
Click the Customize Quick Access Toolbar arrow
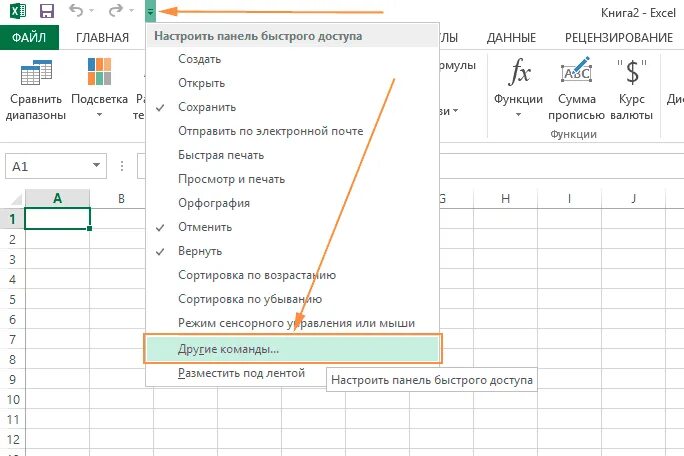click(150, 12)
